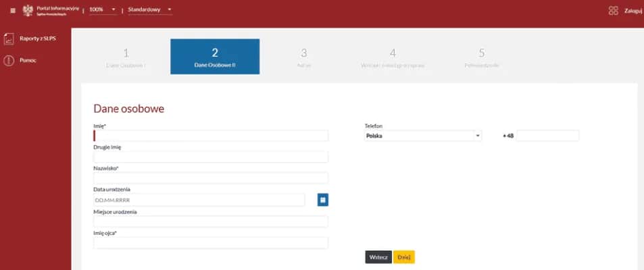Click the Polish eagle emblem logo

[28, 10]
